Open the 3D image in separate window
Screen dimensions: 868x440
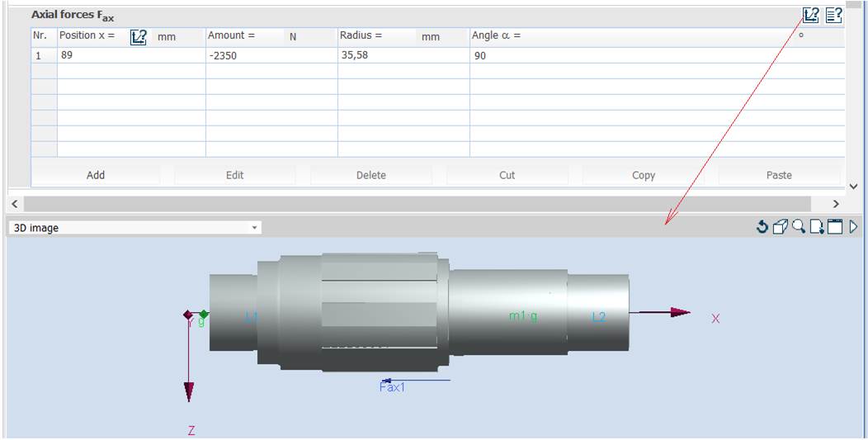pyautogui.click(x=835, y=227)
